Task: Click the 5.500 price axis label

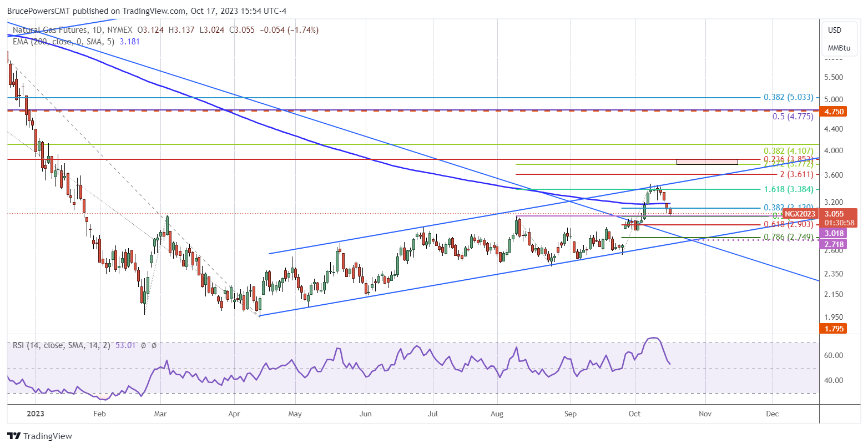Action: pyautogui.click(x=834, y=78)
